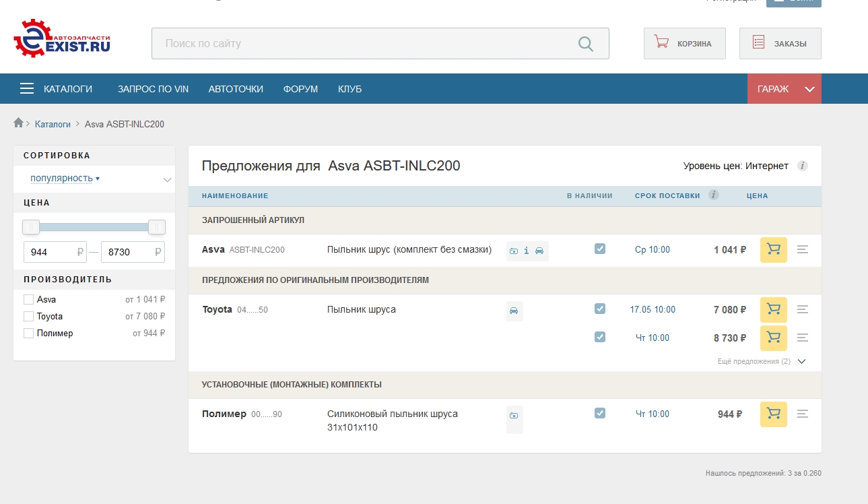Click the В наличии column header
868x504 pixels.
coord(590,196)
